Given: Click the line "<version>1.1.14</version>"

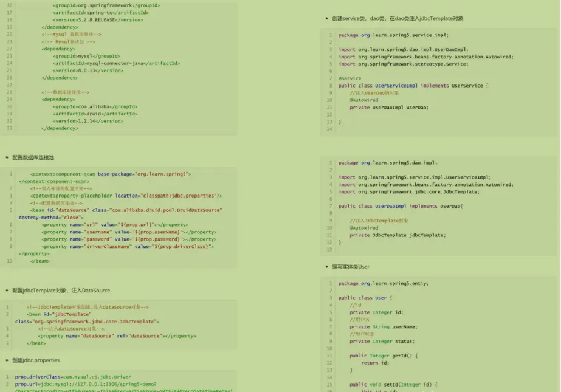Looking at the screenshot, I should point(88,121).
